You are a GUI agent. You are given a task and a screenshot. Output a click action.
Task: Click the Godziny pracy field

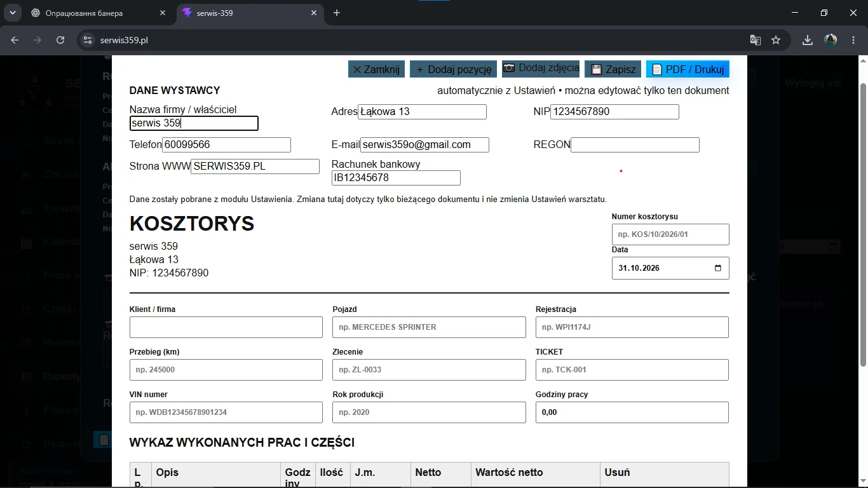point(632,412)
